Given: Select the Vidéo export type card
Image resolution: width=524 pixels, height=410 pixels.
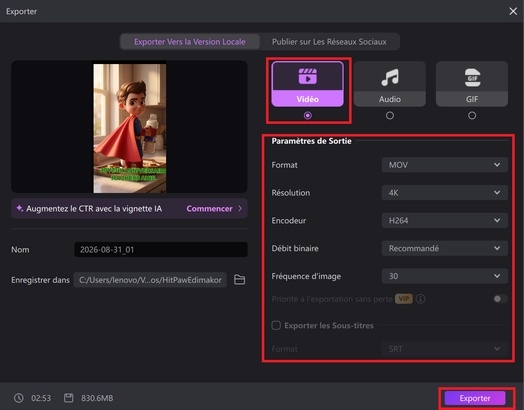Looking at the screenshot, I should click(307, 84).
